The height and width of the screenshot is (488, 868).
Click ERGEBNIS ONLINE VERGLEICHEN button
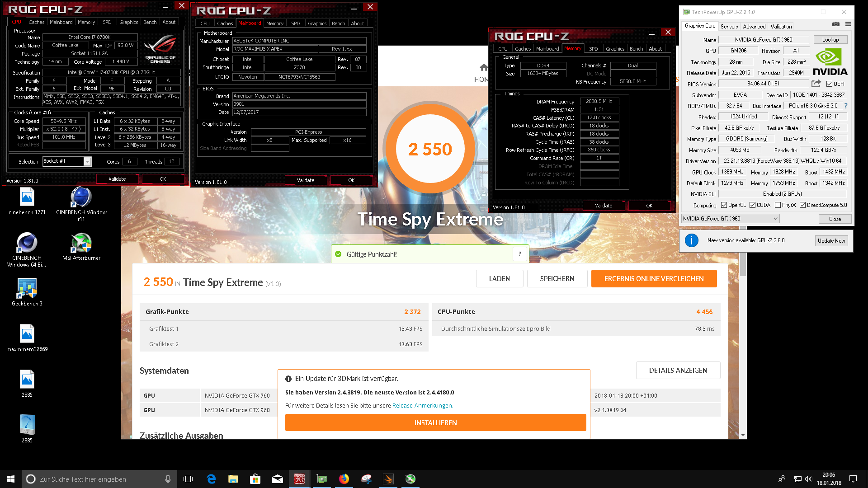[x=654, y=278]
